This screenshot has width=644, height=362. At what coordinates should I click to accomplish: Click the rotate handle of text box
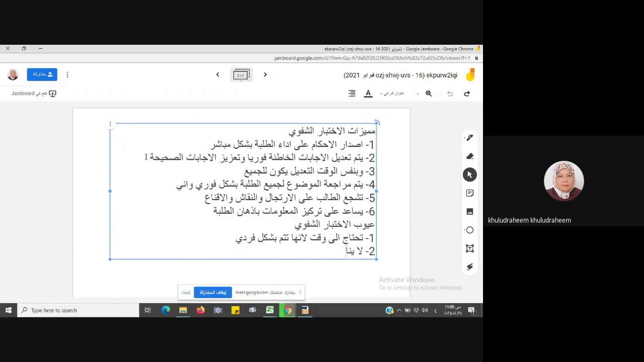tap(377, 123)
